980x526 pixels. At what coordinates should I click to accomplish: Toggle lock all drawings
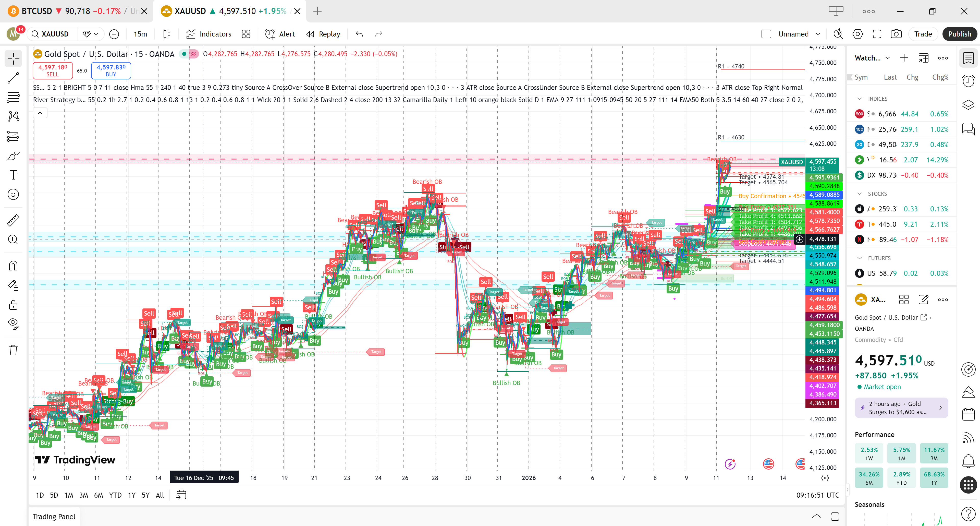click(x=13, y=305)
